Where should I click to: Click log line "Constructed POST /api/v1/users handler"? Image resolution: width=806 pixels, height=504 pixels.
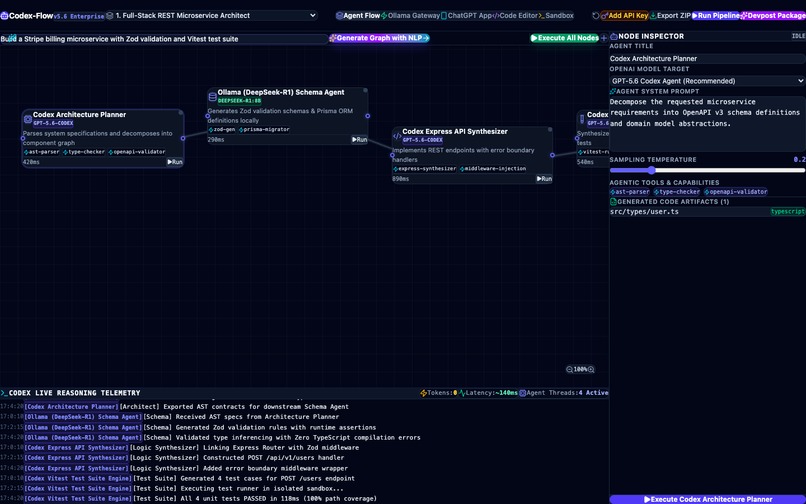pos(237,458)
